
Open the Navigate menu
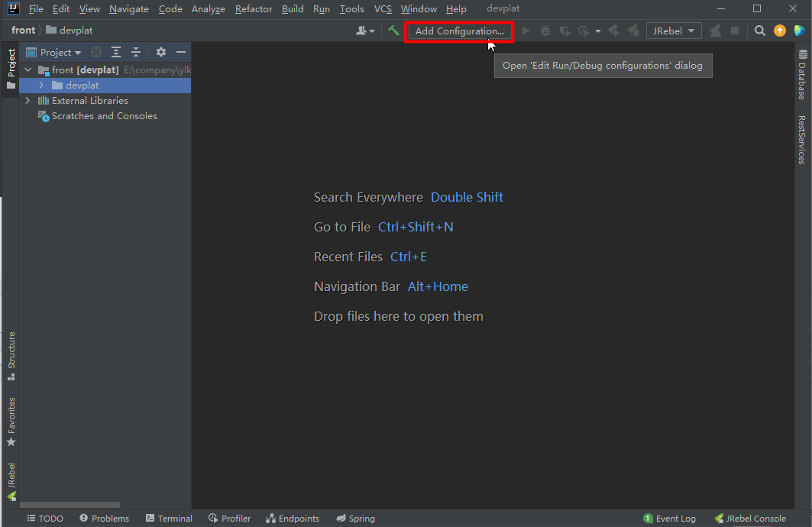tap(129, 9)
